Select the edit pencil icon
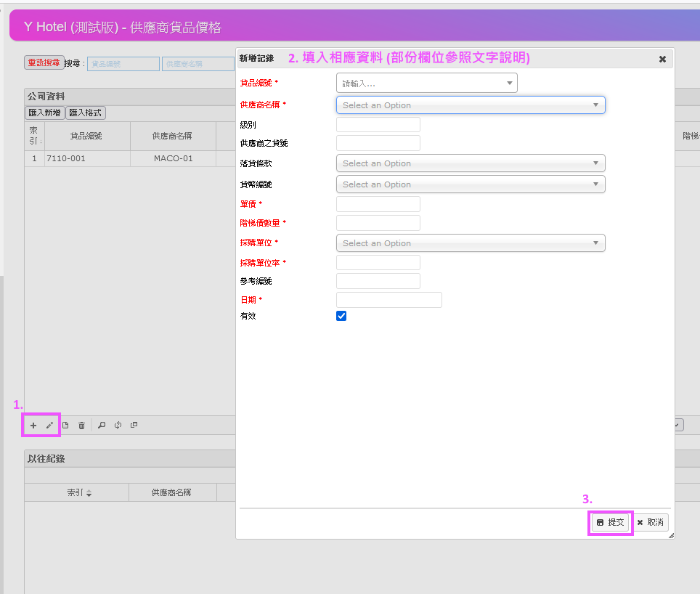Screen dimensions: 700x594 [x=49, y=425]
